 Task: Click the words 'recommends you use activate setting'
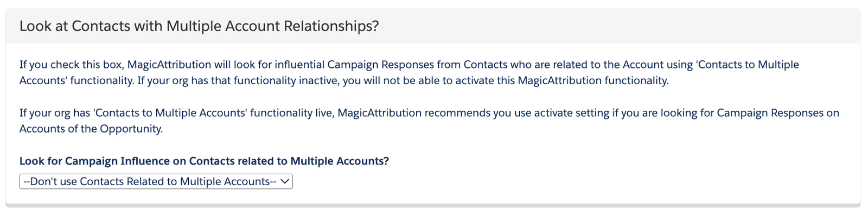point(509,113)
